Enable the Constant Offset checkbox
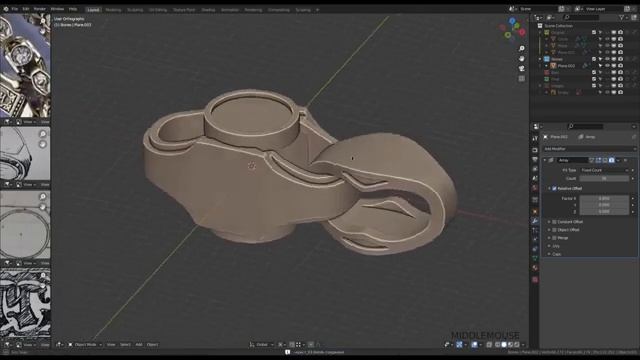640x360 pixels. 554,222
